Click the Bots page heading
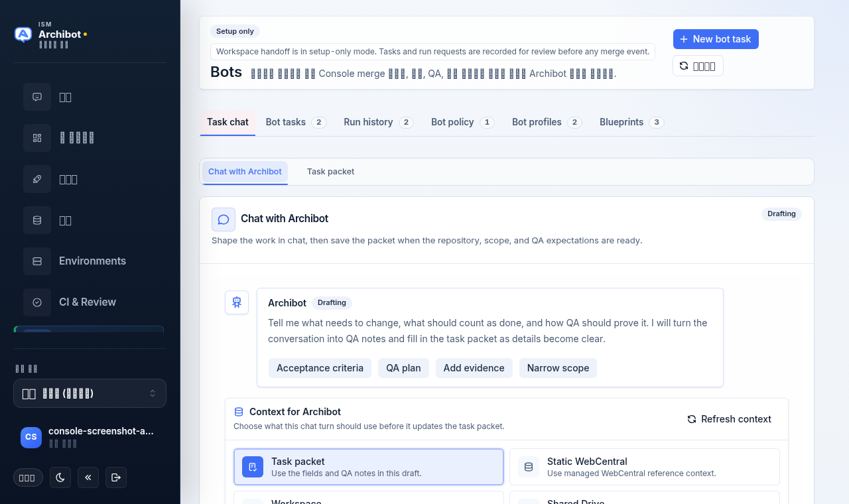 click(x=226, y=72)
